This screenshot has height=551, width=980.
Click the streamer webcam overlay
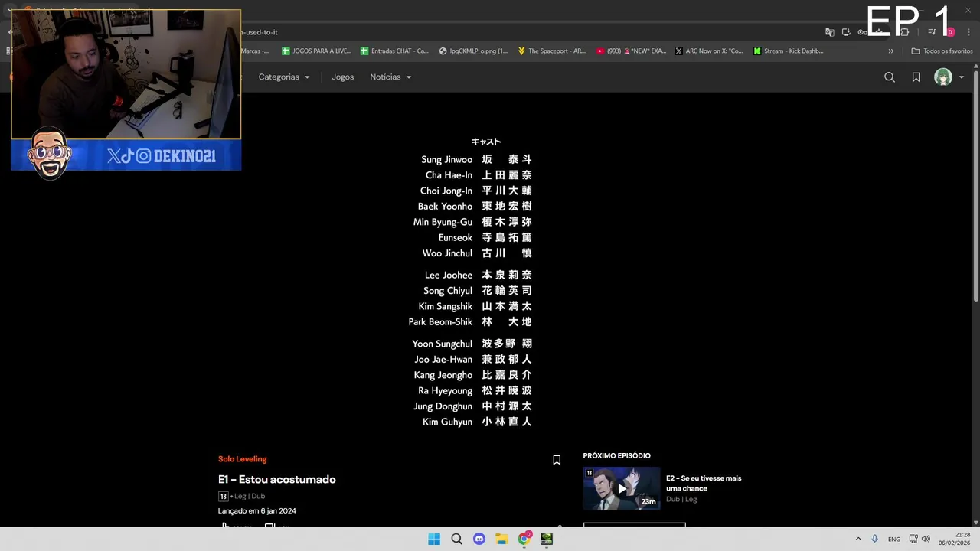pos(126,74)
